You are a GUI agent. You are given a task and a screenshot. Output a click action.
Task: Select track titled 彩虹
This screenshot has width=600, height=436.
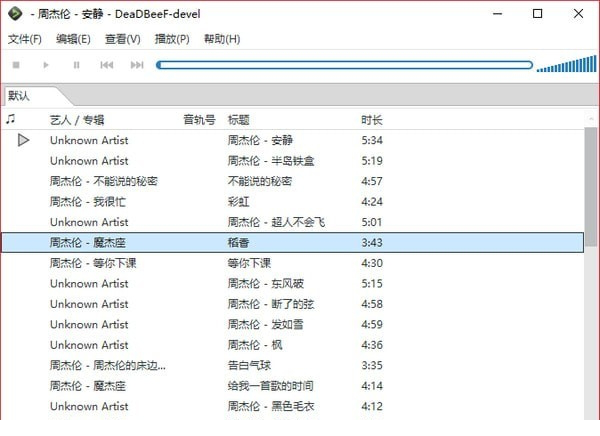[238, 202]
